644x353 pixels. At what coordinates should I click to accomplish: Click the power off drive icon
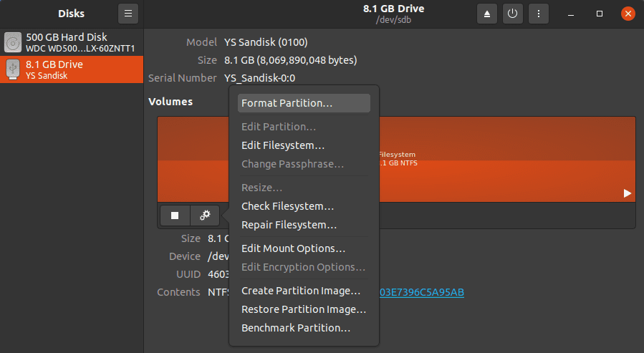pos(513,14)
